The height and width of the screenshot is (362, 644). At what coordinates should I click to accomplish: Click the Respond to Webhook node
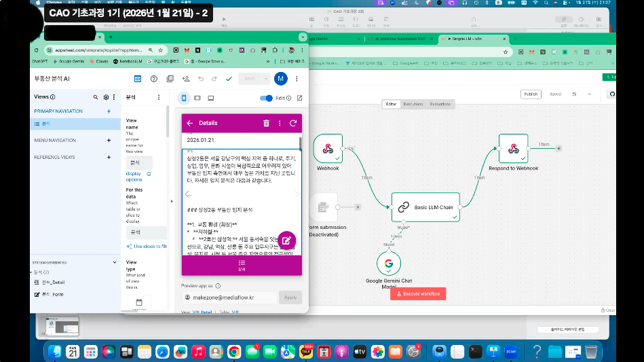514,149
